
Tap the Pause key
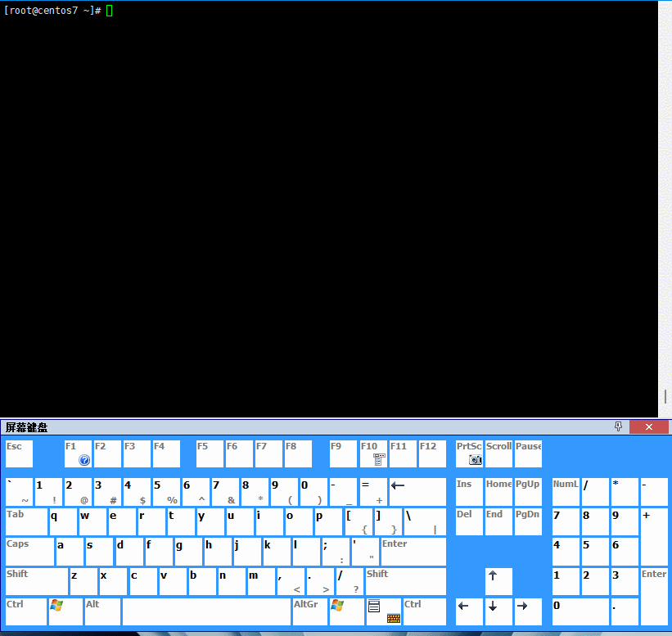point(528,453)
